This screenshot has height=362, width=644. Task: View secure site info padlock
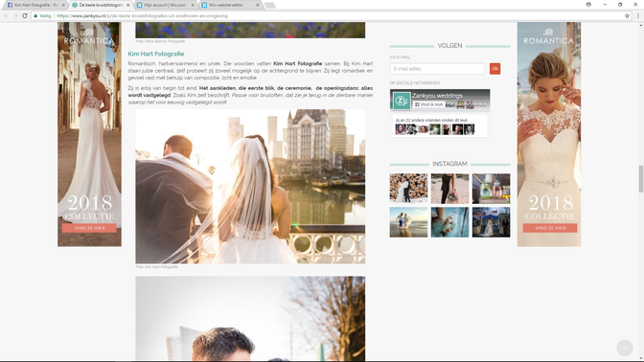[x=35, y=15]
